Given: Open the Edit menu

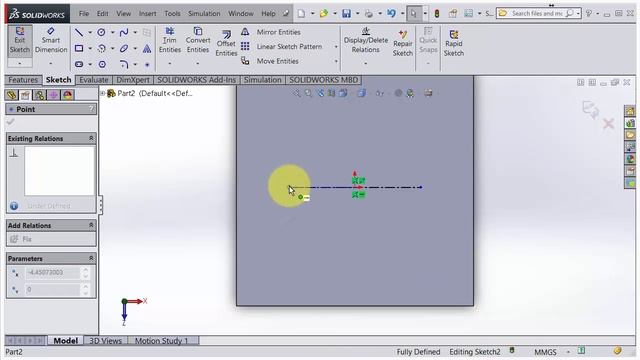Looking at the screenshot, I should tap(102, 13).
